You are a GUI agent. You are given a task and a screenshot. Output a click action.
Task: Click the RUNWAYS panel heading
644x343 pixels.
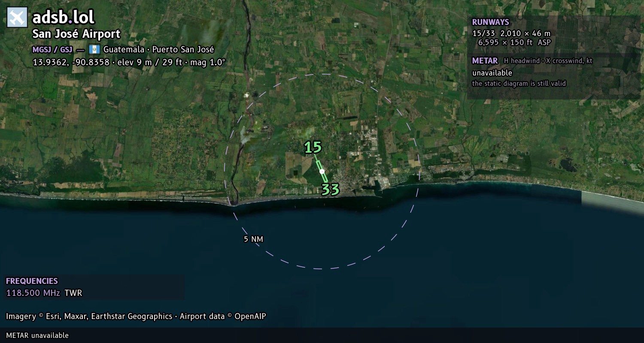click(490, 22)
